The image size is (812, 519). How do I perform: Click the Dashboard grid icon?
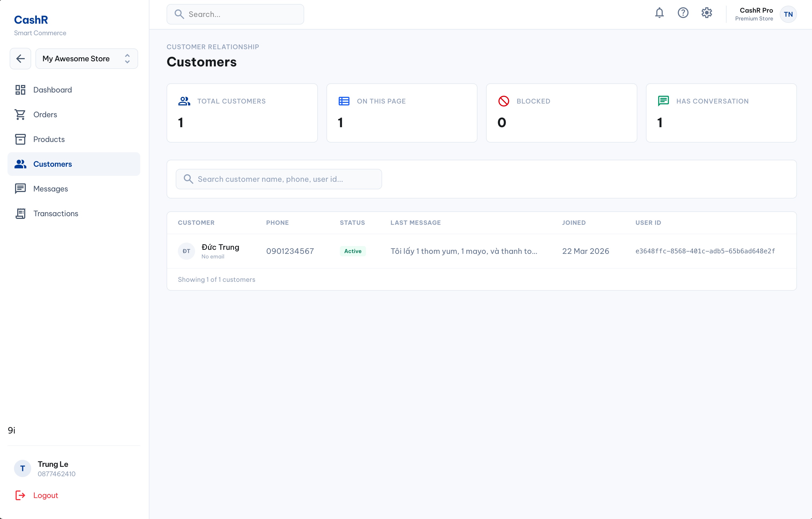pyautogui.click(x=20, y=90)
